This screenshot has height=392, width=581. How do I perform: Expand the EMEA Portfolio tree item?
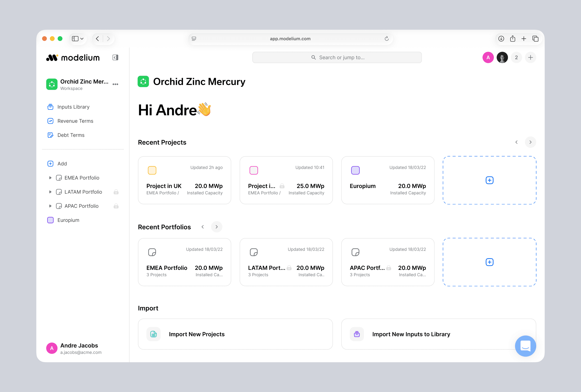click(x=50, y=178)
